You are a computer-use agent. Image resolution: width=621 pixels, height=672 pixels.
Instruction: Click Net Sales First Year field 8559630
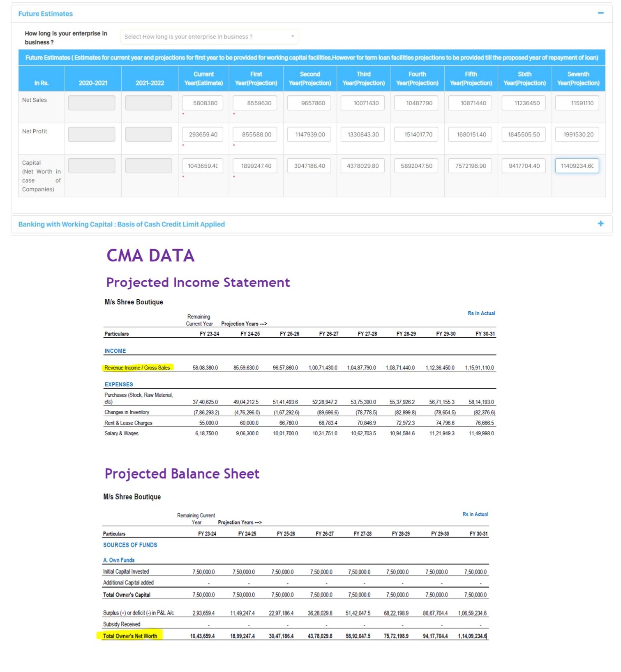255,103
